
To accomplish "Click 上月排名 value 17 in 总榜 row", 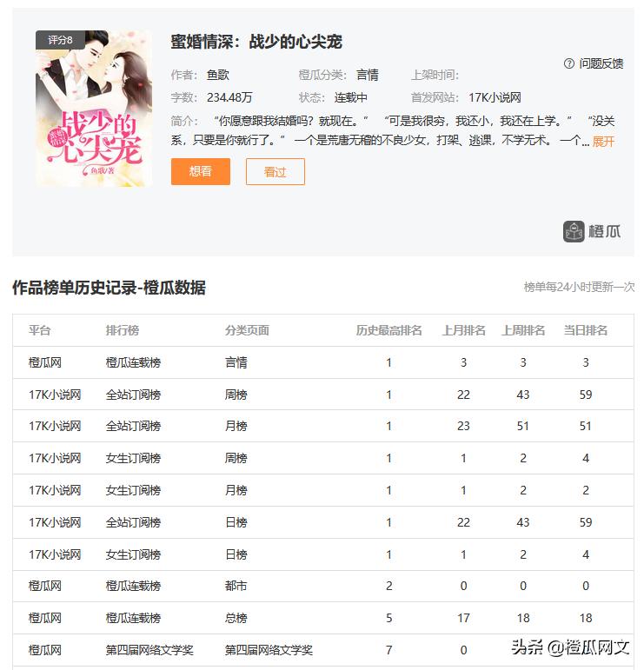I will (x=464, y=618).
